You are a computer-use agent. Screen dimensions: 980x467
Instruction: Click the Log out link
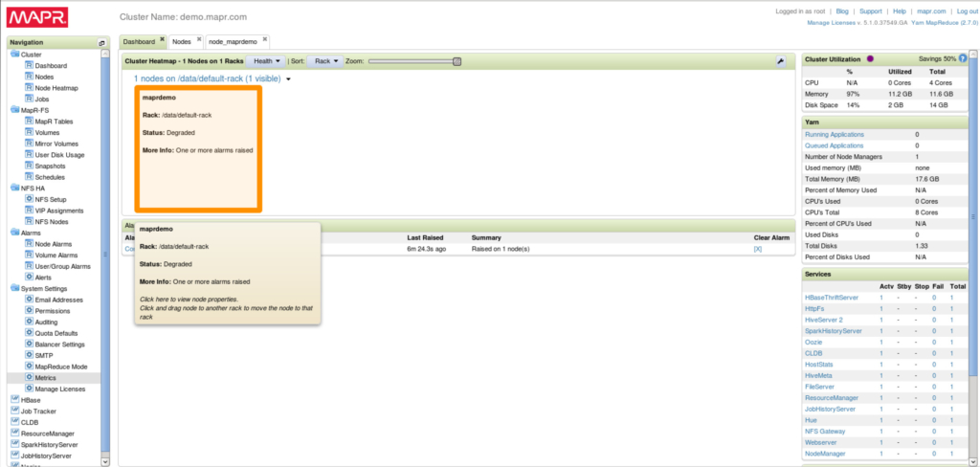click(969, 11)
